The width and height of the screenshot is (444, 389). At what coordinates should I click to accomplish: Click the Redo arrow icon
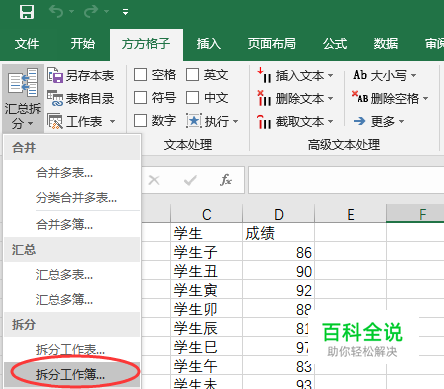[x=91, y=12]
